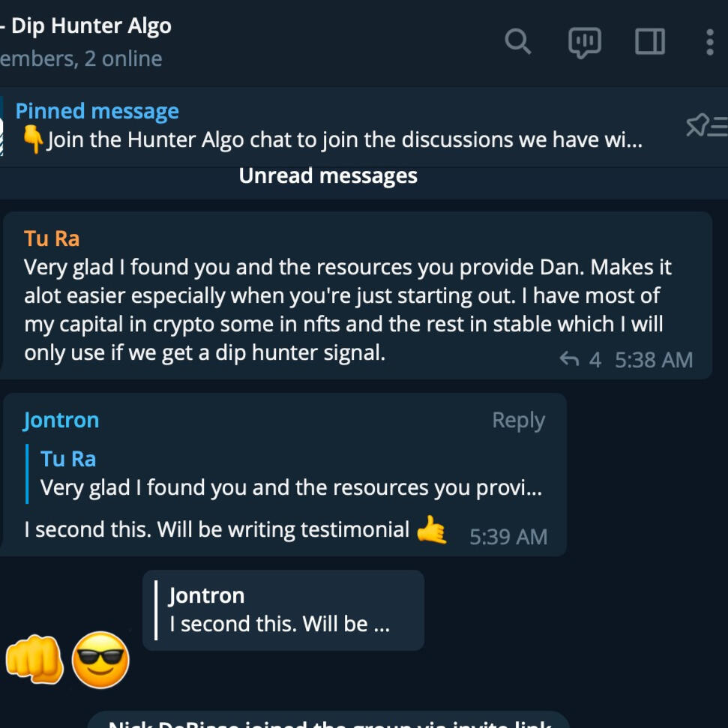Toggle the chat info sidebar panel
728x728 pixels.
650,42
